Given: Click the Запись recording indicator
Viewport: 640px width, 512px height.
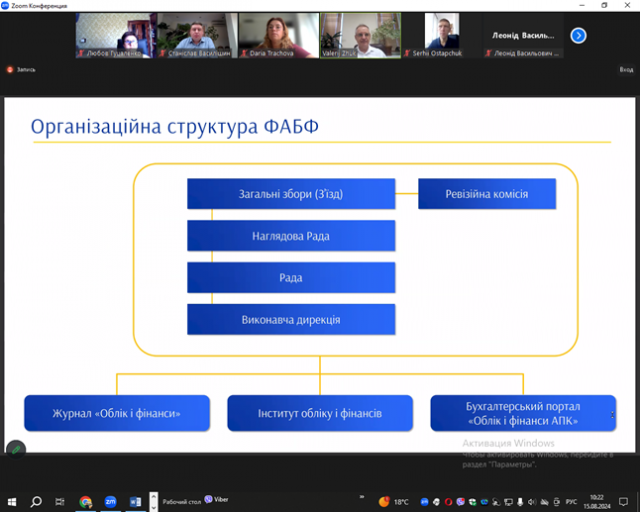Looking at the screenshot, I should pos(22,69).
